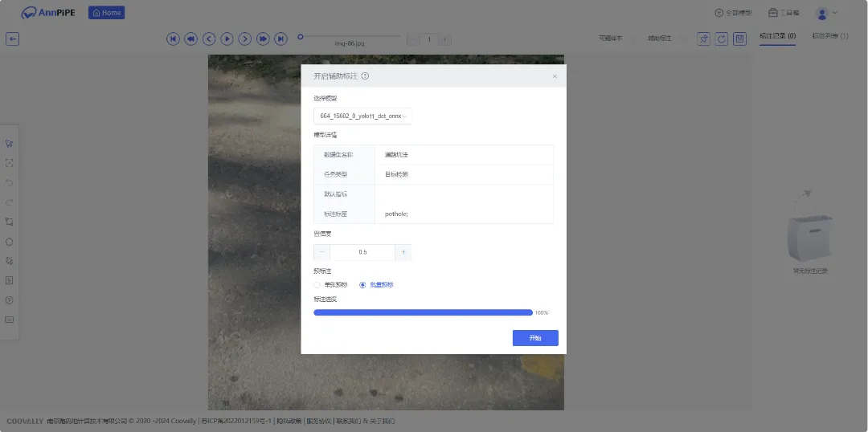Go to the previous image
Screen dimensions: 868x432
[209, 39]
